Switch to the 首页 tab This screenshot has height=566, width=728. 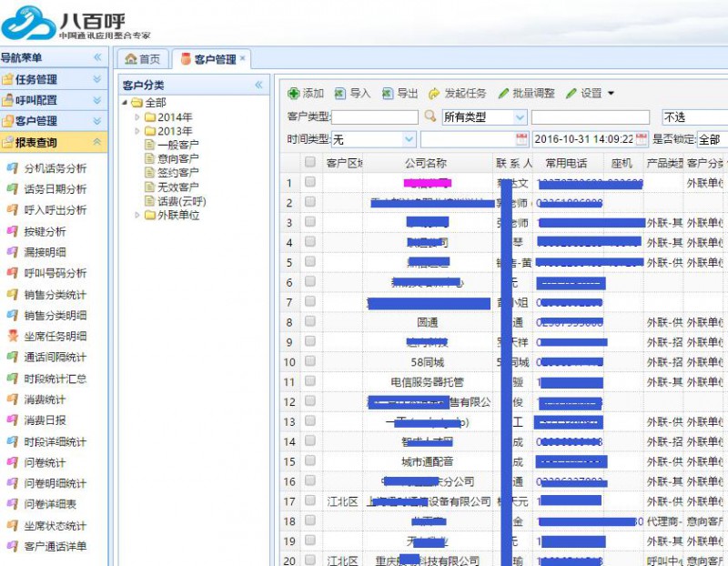click(x=142, y=59)
